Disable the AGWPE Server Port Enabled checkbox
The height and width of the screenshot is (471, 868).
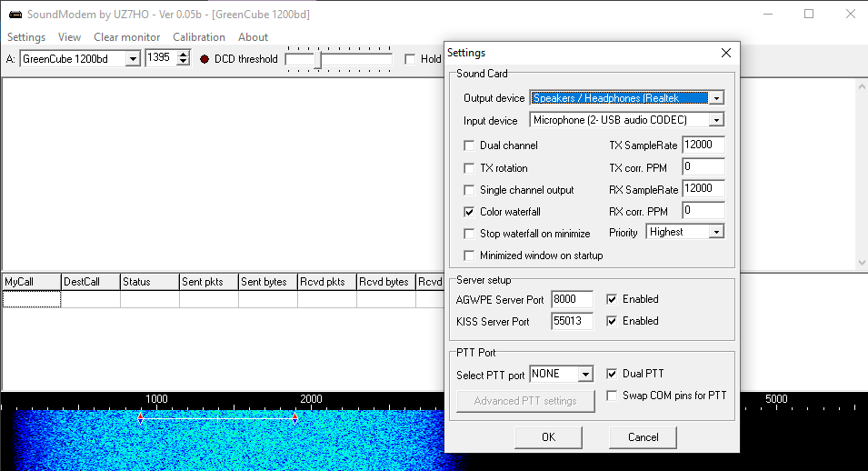pos(612,299)
